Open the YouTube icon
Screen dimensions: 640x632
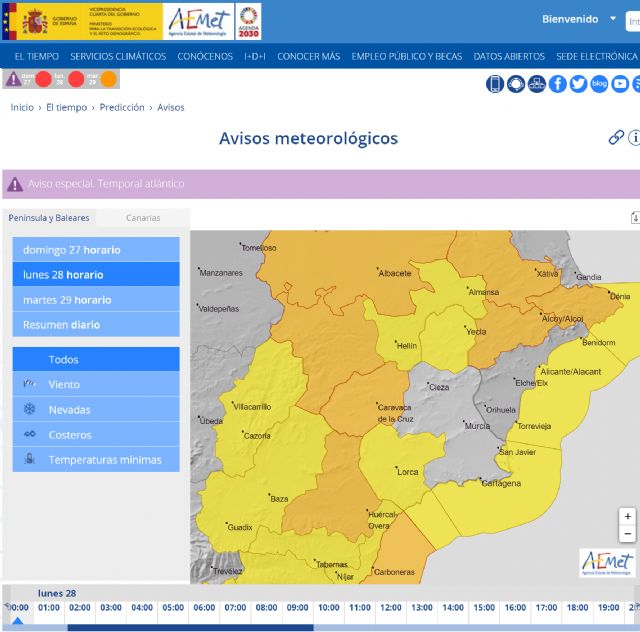click(620, 84)
